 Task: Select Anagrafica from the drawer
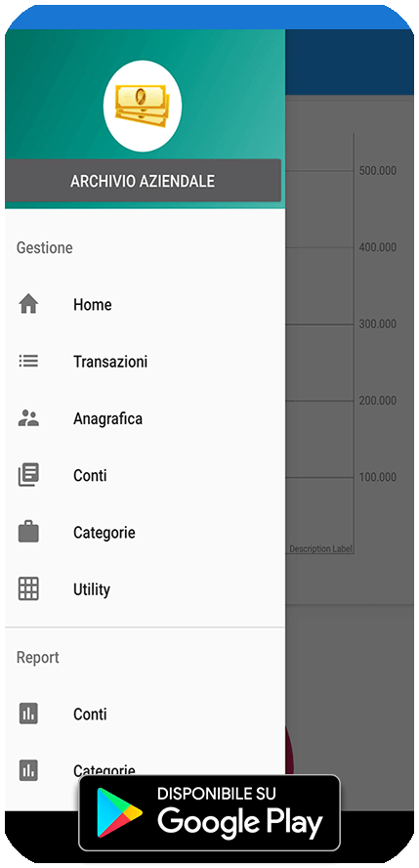[x=146, y=418]
